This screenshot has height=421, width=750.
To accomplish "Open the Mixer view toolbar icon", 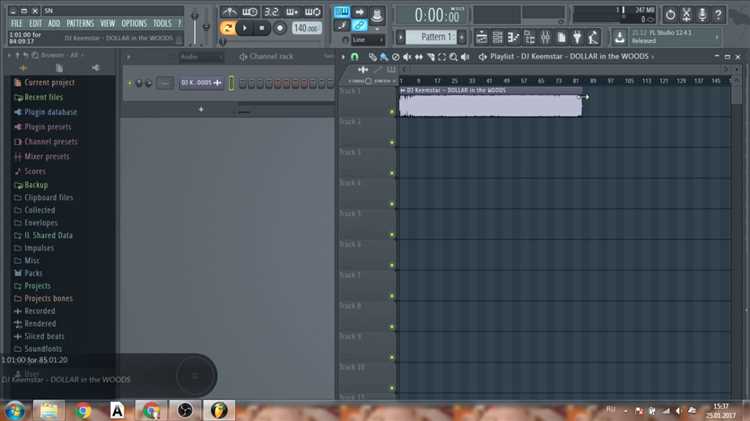I will coord(545,37).
